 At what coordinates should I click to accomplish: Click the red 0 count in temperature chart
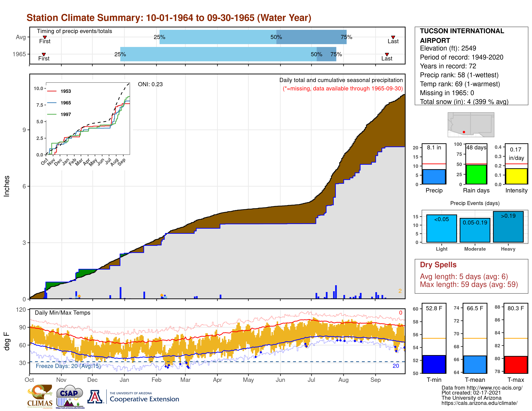click(x=401, y=313)
